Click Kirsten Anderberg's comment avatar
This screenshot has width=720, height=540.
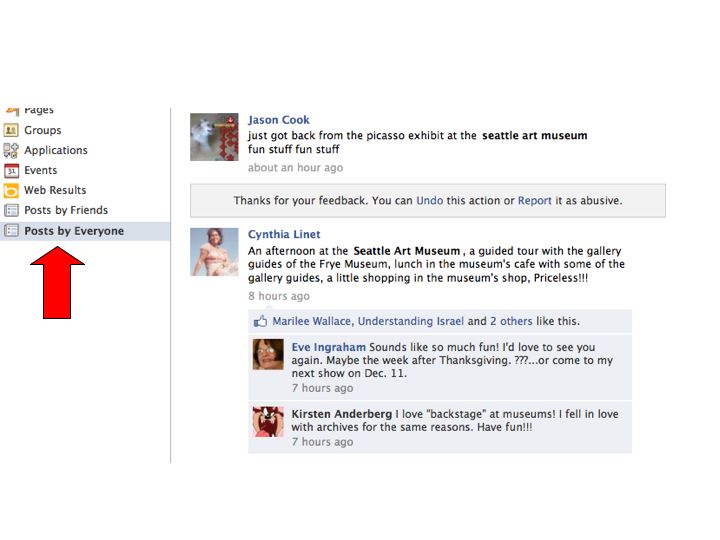(x=268, y=422)
